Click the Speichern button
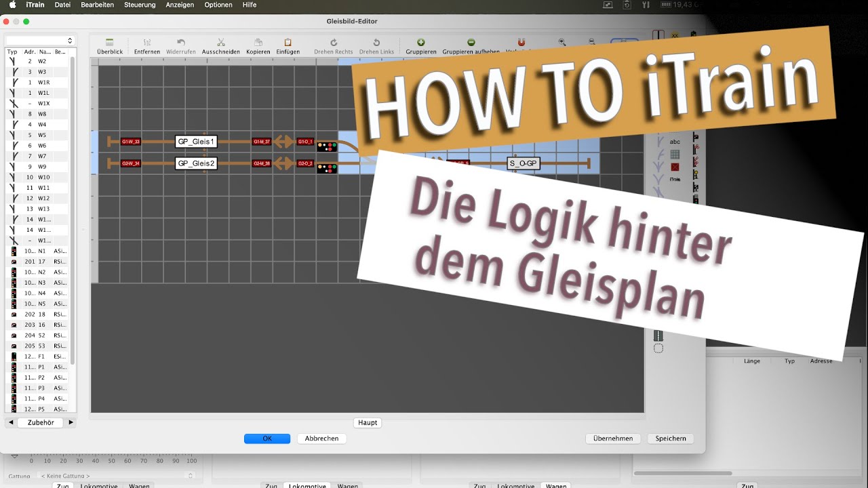 [671, 439]
